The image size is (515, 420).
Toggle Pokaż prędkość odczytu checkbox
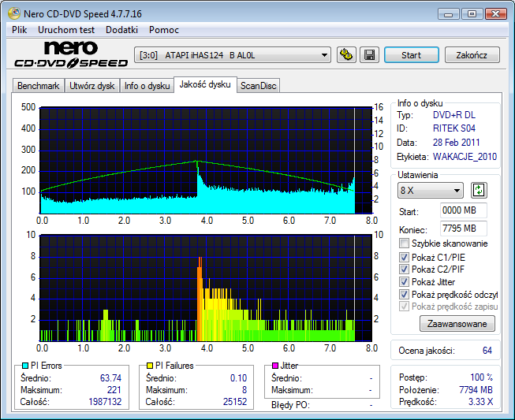coord(404,295)
